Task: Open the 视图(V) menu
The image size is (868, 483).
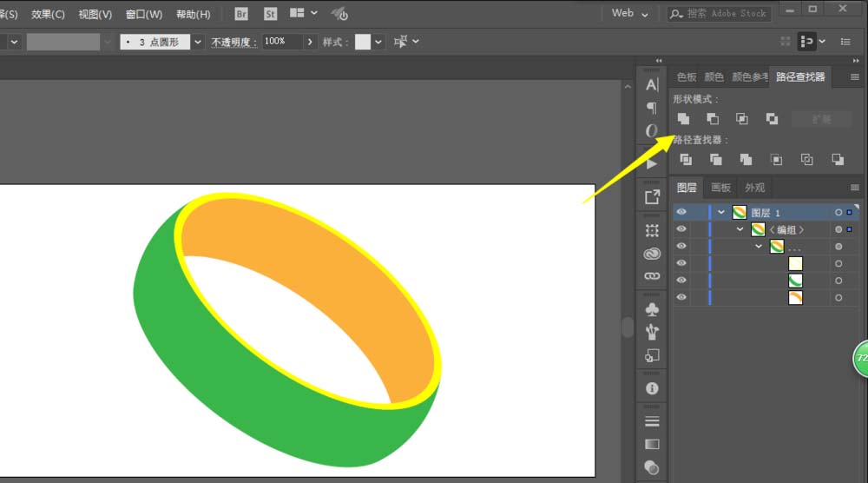Action: tap(95, 15)
